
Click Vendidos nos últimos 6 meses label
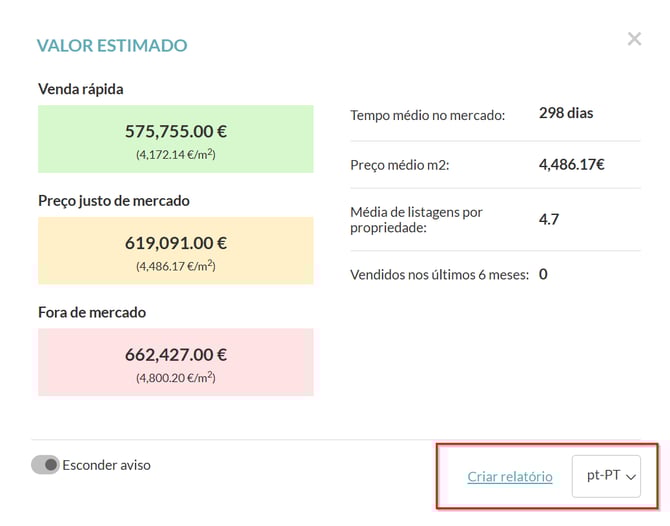439,275
